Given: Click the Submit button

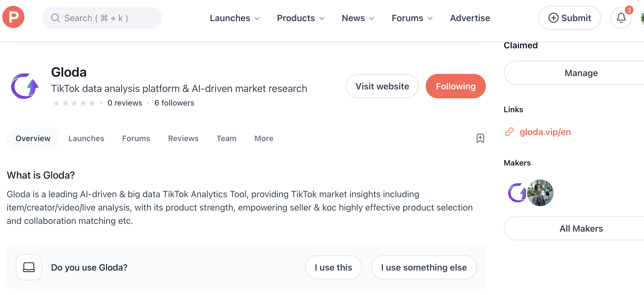Looking at the screenshot, I should coord(570,18).
